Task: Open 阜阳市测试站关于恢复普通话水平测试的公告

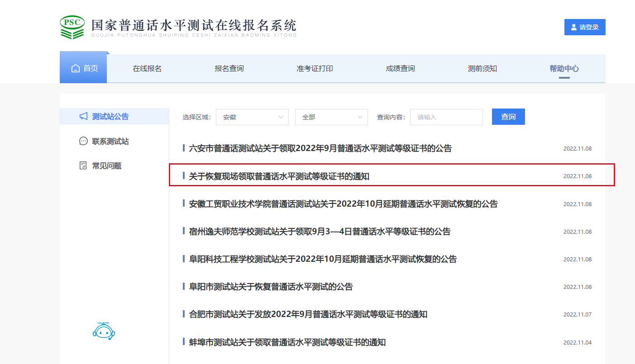Action: pos(271,287)
